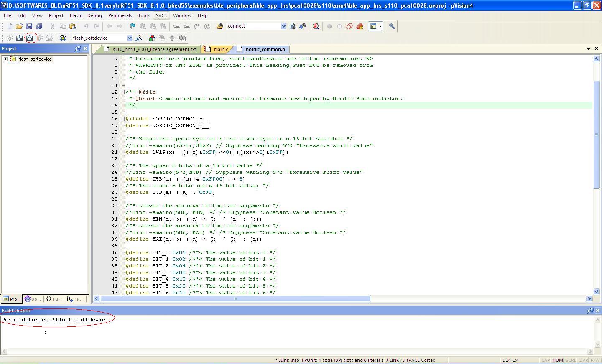Open Configuration with the wrench icon
Image resolution: width=602 pixels, height=364 pixels.
(392, 26)
